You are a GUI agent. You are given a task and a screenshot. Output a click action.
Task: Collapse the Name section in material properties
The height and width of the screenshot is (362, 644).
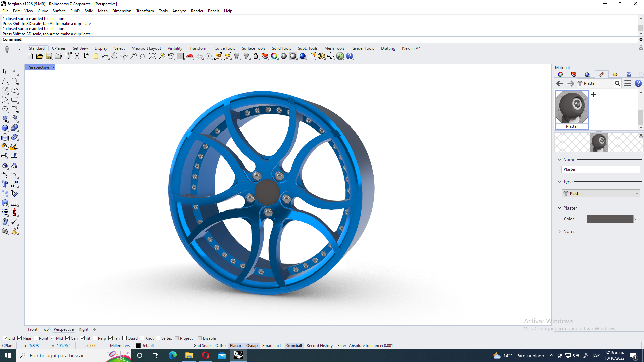click(559, 160)
